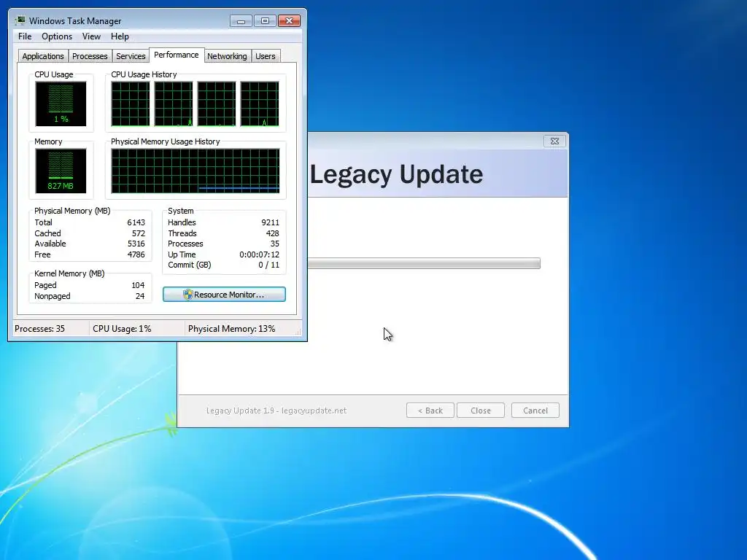This screenshot has height=560, width=747.
Task: Open the View menu
Action: [91, 36]
